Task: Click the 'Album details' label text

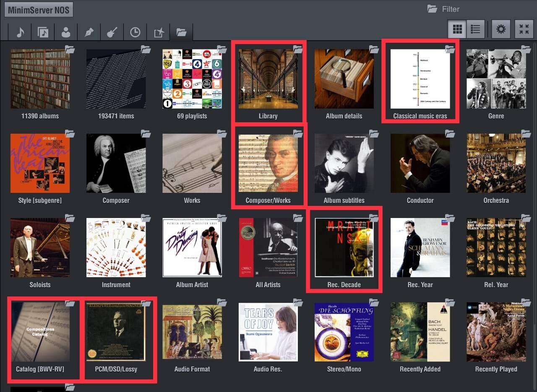Action: coord(344,116)
